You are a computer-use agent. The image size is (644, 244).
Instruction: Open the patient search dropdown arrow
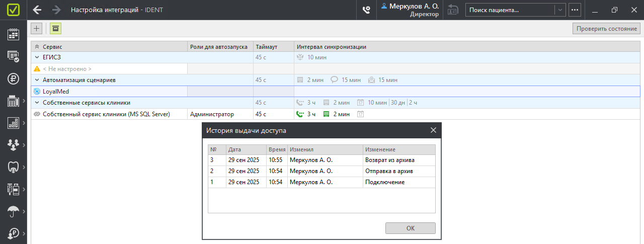tap(560, 10)
